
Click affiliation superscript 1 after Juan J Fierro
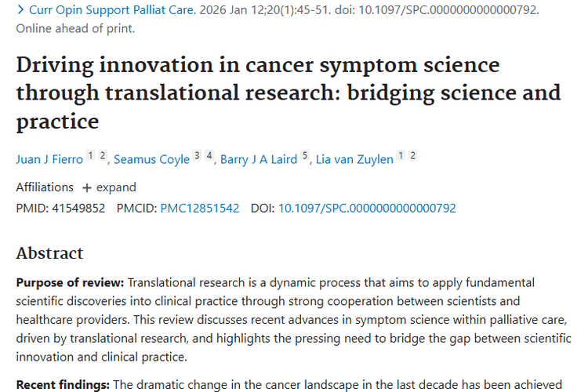[90, 155]
